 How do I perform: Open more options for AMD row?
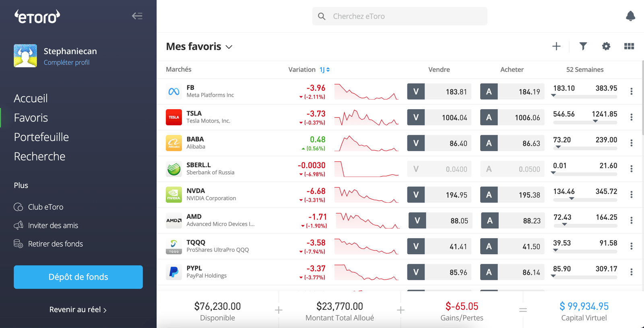632,220
